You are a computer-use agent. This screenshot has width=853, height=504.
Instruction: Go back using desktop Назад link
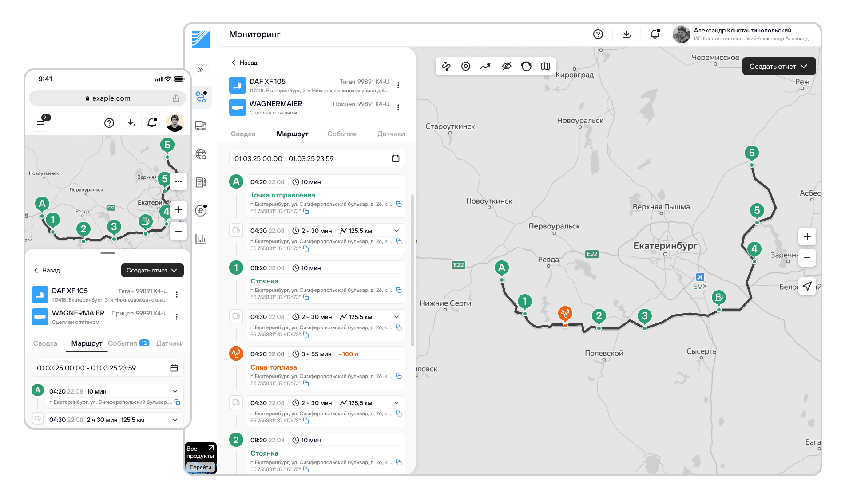[x=244, y=63]
